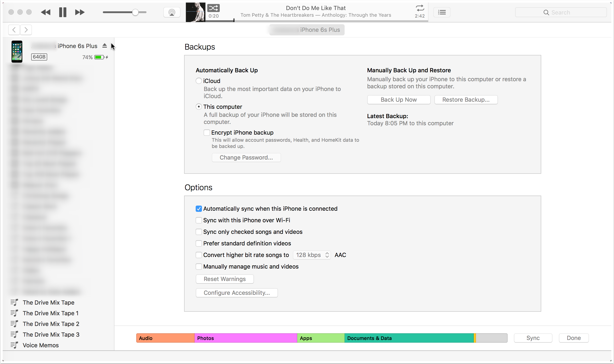614x364 pixels.
Task: Enable Sync with this iPhone over Wi-Fi
Action: point(199,220)
